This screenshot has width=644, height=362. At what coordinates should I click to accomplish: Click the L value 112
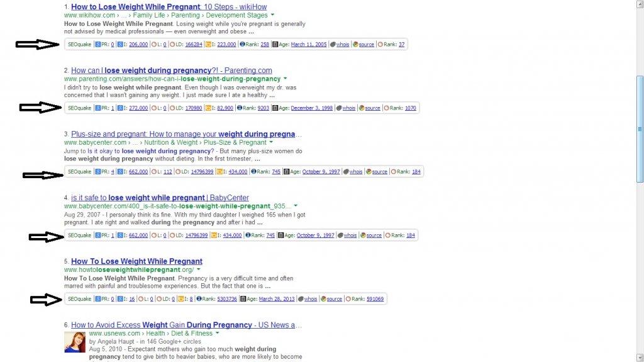click(x=167, y=171)
